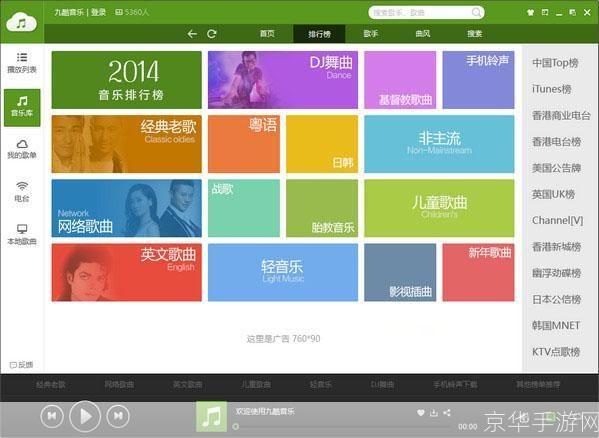Viewport: 599px width, 438px height.
Task: Switch to the 歌手 tab
Action: (371, 34)
